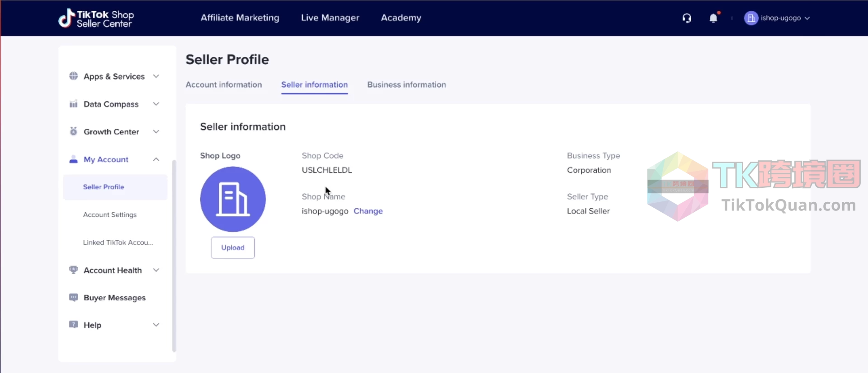Select the Seller information tab
Image resolution: width=868 pixels, height=373 pixels.
(315, 84)
